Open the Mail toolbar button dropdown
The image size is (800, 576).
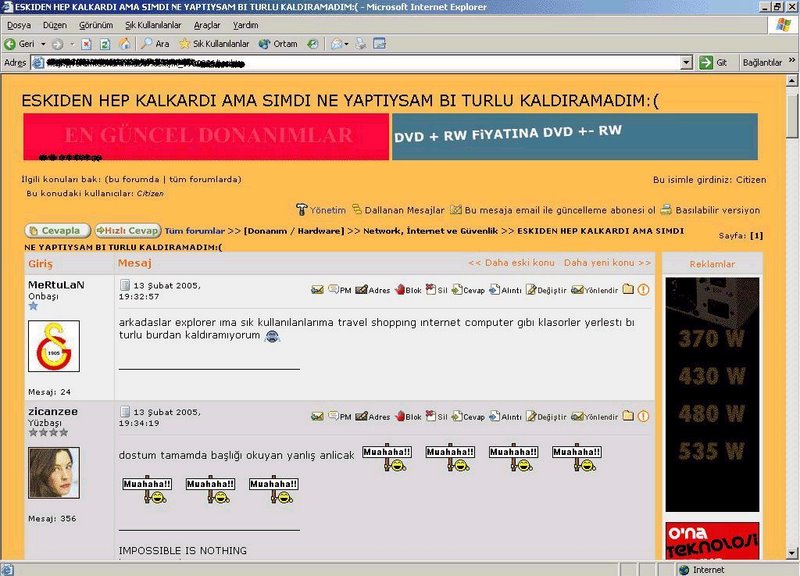[347, 44]
